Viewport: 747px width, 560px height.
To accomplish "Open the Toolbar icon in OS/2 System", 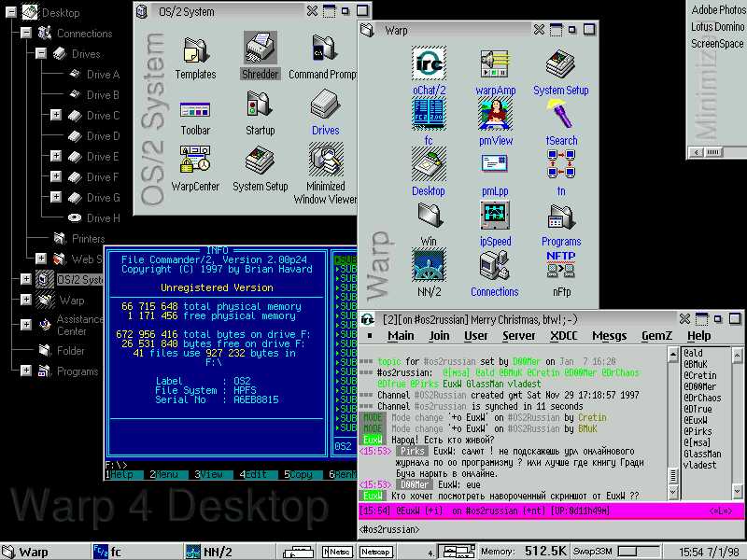I will point(195,110).
